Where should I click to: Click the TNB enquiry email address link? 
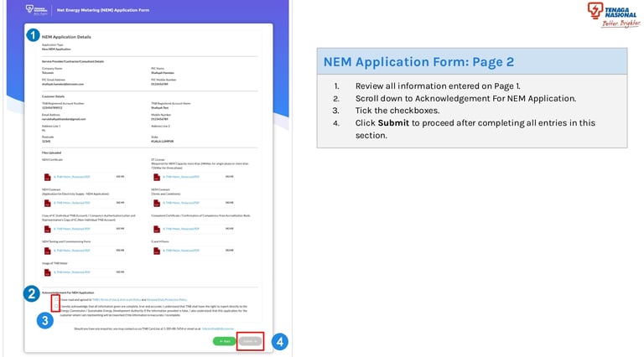[x=218, y=329]
